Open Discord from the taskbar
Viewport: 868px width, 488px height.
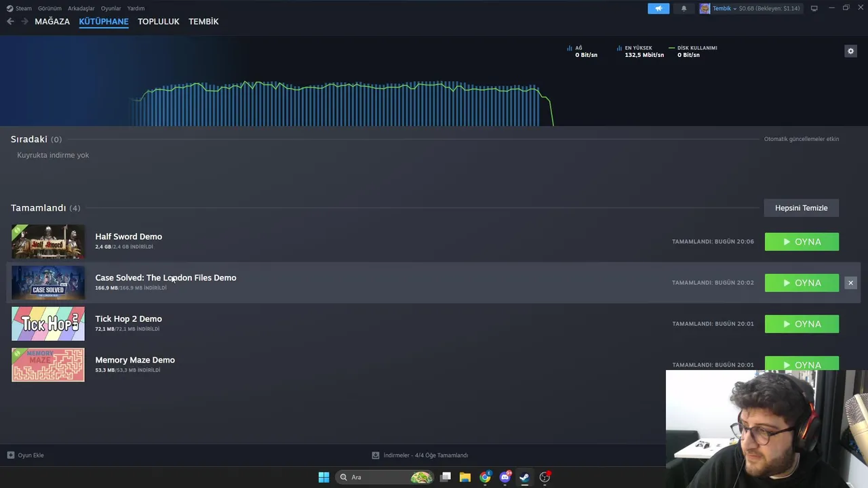[x=505, y=477]
